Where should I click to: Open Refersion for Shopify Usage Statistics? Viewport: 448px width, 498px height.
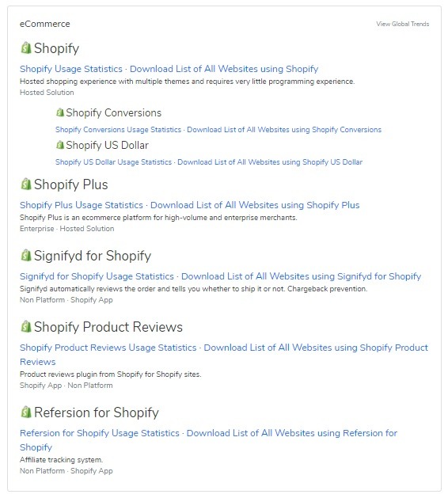point(100,433)
